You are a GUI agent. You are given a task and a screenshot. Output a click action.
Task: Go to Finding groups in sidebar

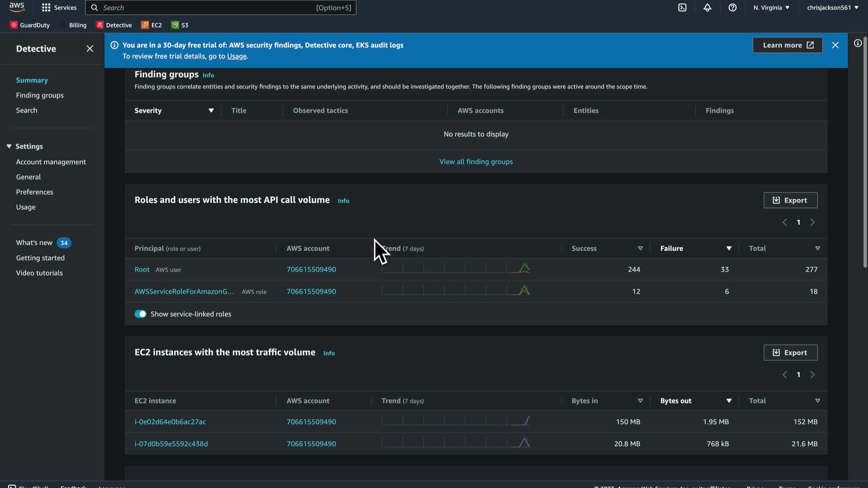(x=40, y=95)
